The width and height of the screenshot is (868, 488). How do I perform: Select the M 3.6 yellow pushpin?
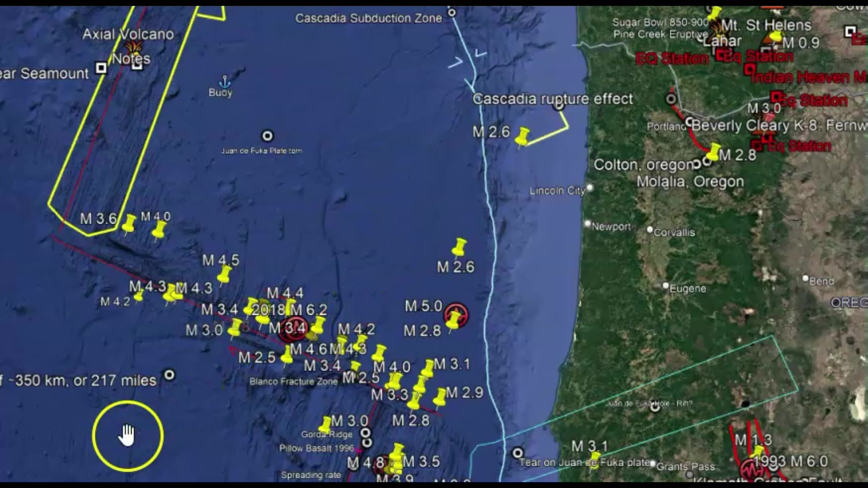click(129, 224)
